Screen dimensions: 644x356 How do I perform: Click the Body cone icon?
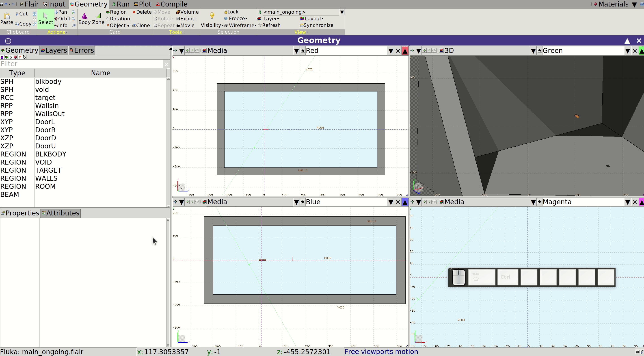84,16
